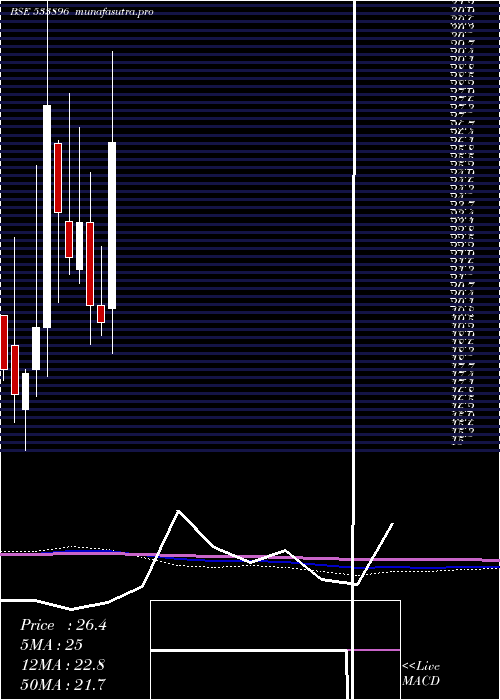Click the 50MA : 21.7 value

coord(63,684)
